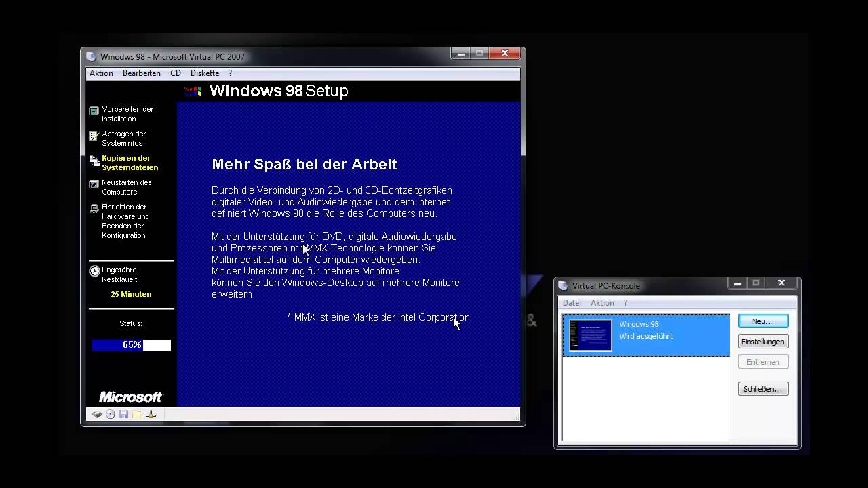The height and width of the screenshot is (488, 868).
Task: Open the ? menu in Virtual PC-Konsole
Action: tap(625, 303)
